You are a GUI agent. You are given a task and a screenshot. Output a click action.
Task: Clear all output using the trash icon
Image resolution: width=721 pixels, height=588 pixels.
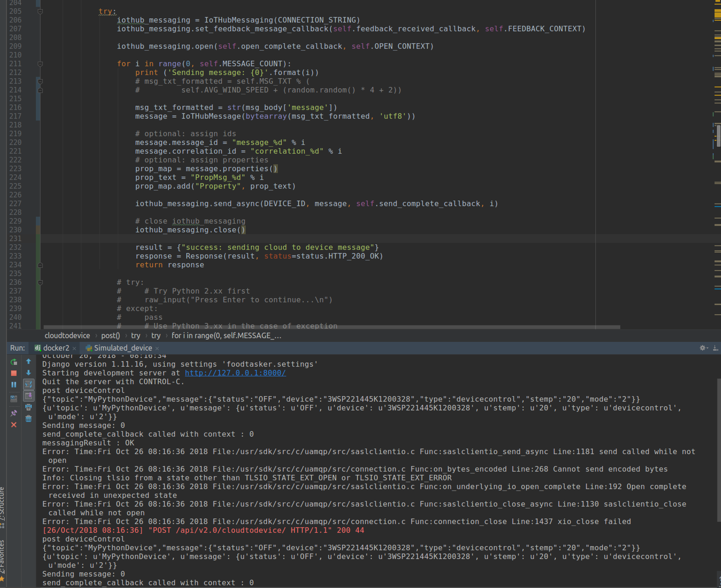tap(29, 419)
